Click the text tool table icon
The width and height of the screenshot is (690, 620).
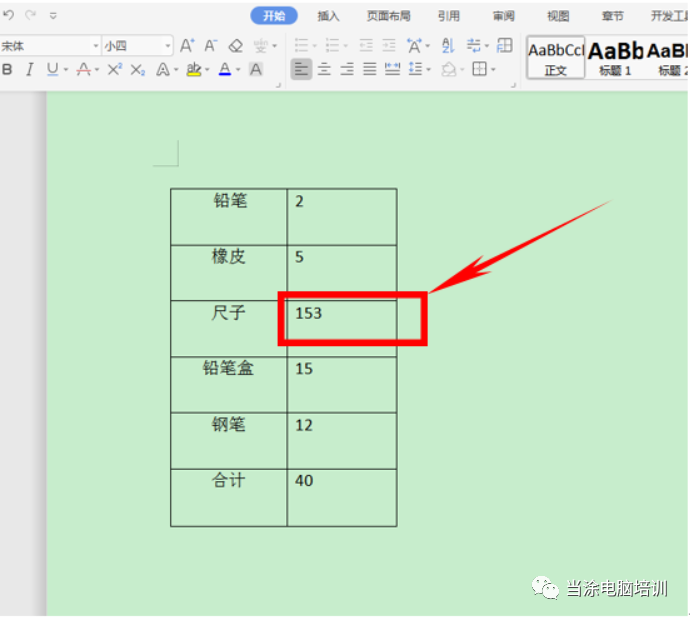click(x=504, y=45)
